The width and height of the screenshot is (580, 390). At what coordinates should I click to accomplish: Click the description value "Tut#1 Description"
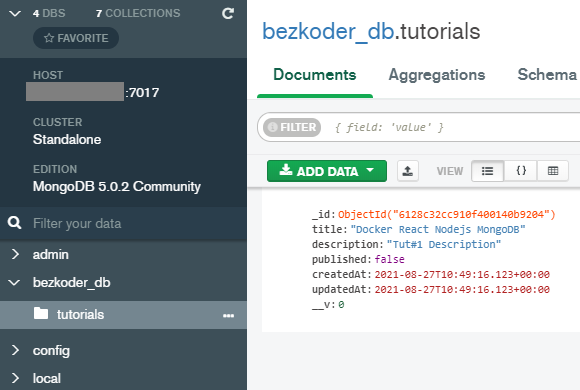(x=444, y=245)
